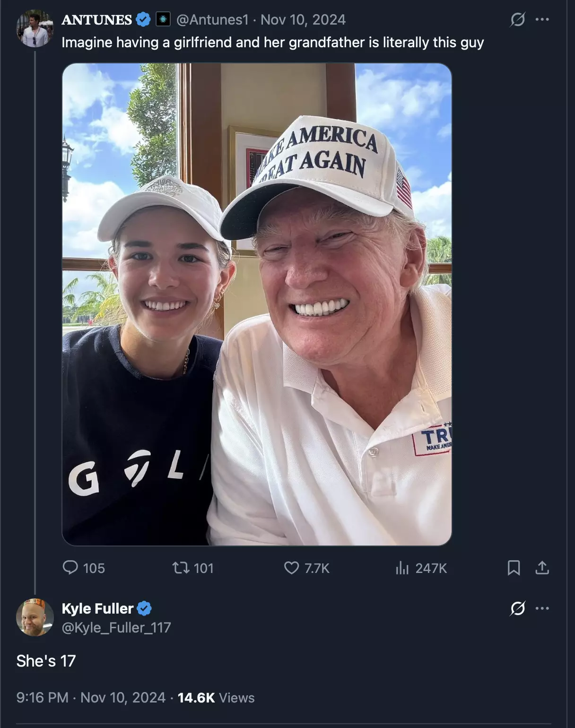Open the attached photo in the post
Screen dimensions: 575x728
(257, 304)
